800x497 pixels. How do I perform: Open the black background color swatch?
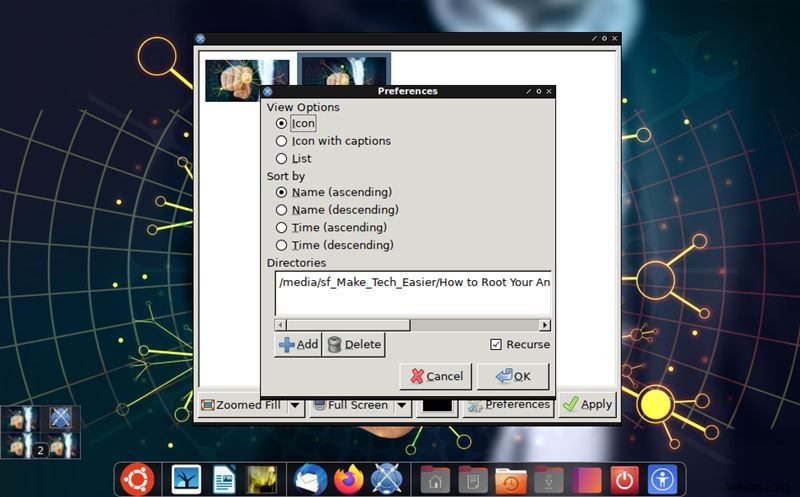point(437,406)
